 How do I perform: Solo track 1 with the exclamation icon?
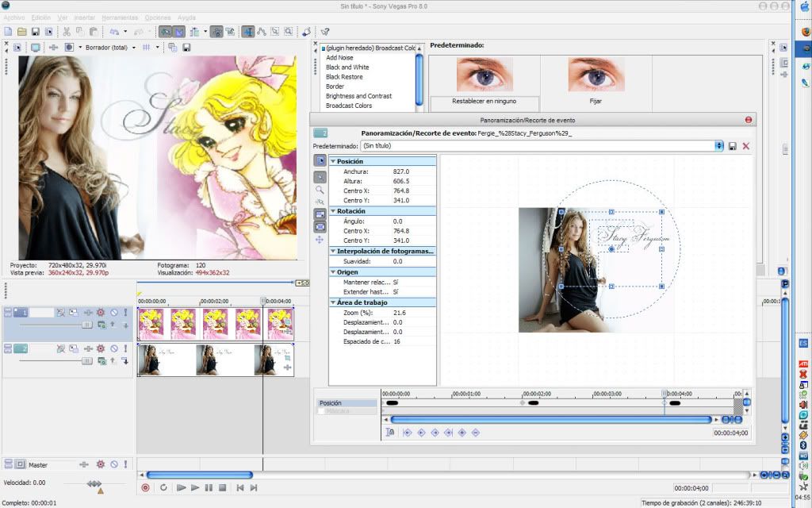point(125,313)
